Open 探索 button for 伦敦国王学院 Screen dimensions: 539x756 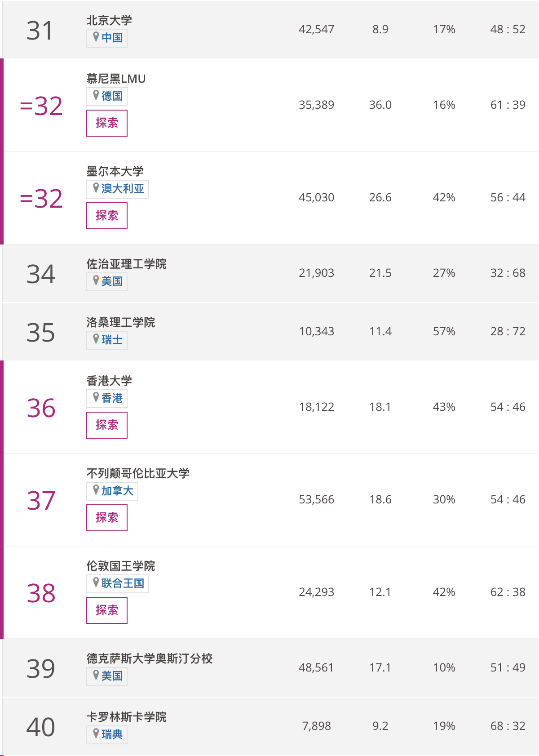(107, 610)
